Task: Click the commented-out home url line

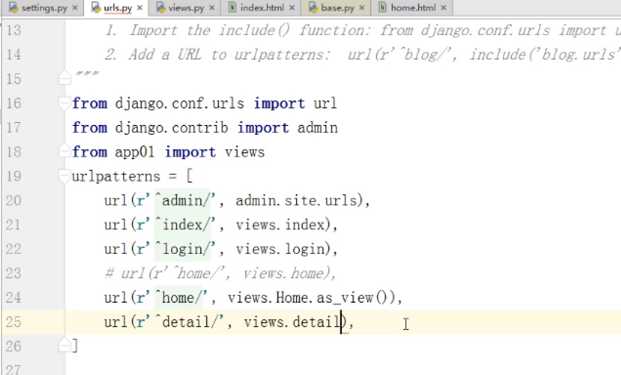Action: point(220,274)
